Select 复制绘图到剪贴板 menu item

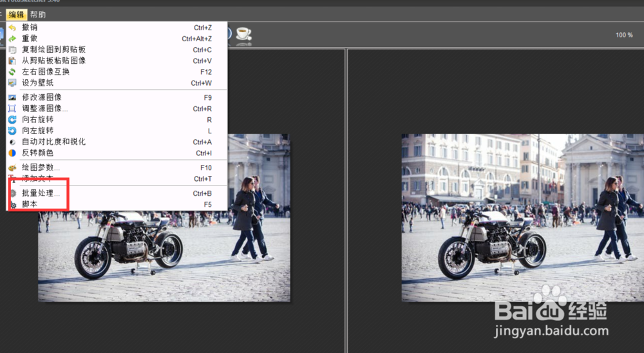coord(117,50)
